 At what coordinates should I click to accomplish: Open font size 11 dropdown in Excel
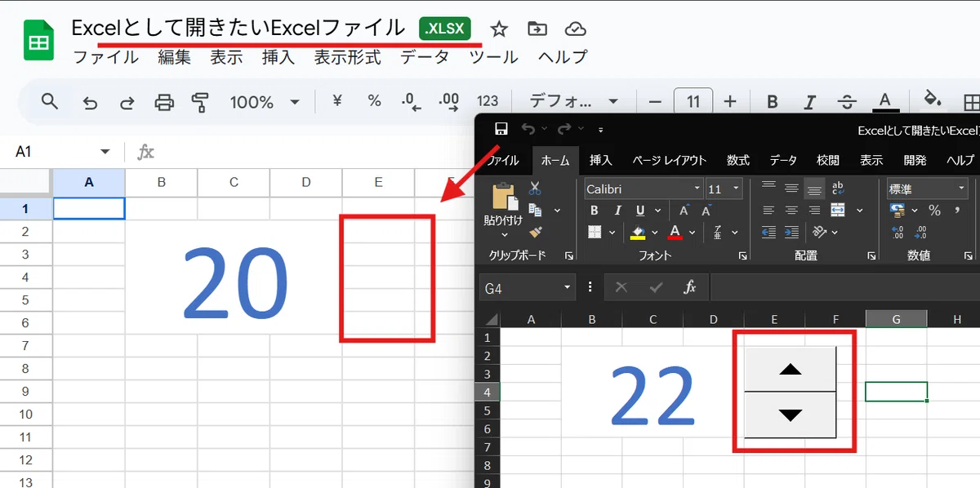[x=737, y=189]
